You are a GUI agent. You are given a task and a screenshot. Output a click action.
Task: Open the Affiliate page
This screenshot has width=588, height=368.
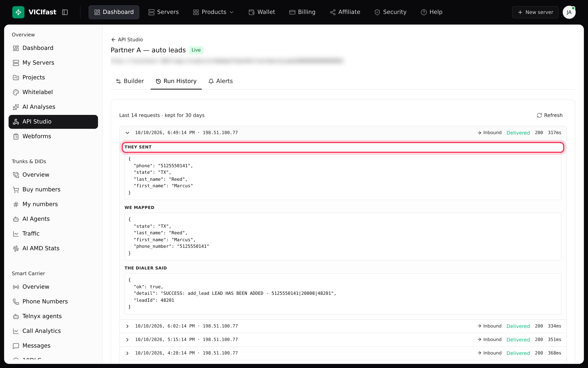(345, 12)
